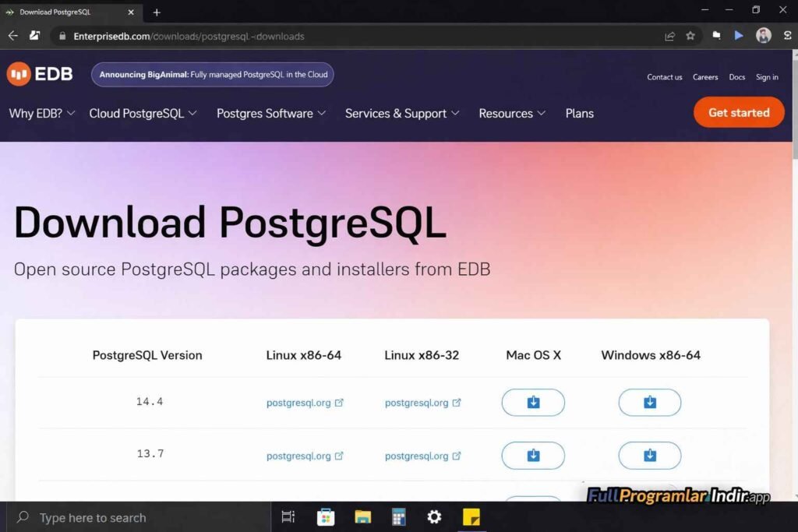798x532 pixels.
Task: Open a new browser tab
Action: point(157,12)
